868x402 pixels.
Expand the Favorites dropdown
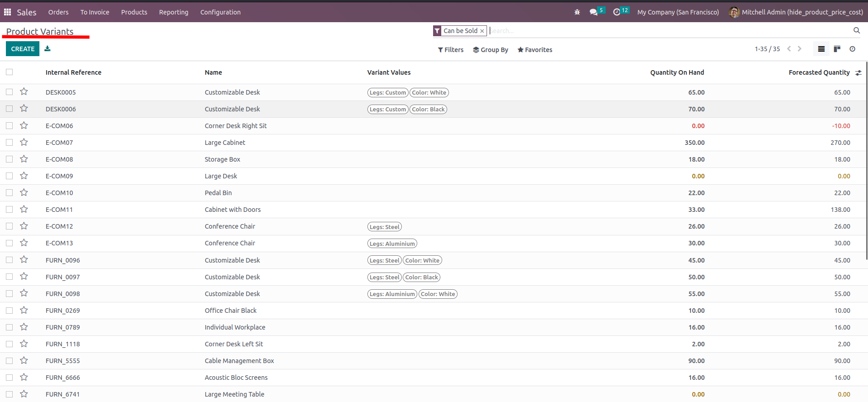click(535, 50)
